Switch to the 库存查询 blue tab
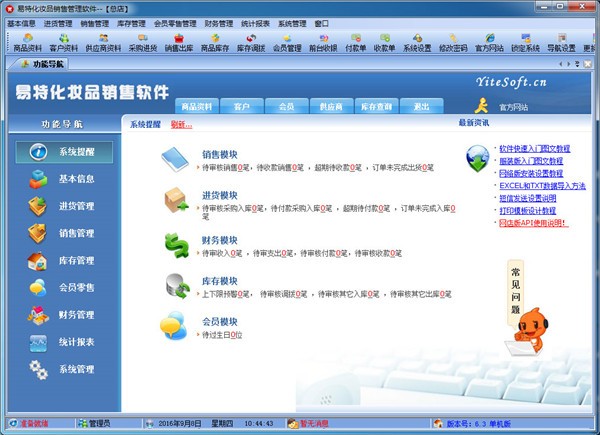This screenshot has height=435, width=600. (x=377, y=106)
